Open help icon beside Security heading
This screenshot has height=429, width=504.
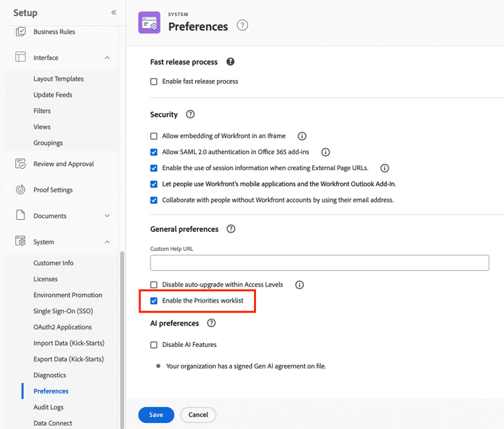(190, 114)
